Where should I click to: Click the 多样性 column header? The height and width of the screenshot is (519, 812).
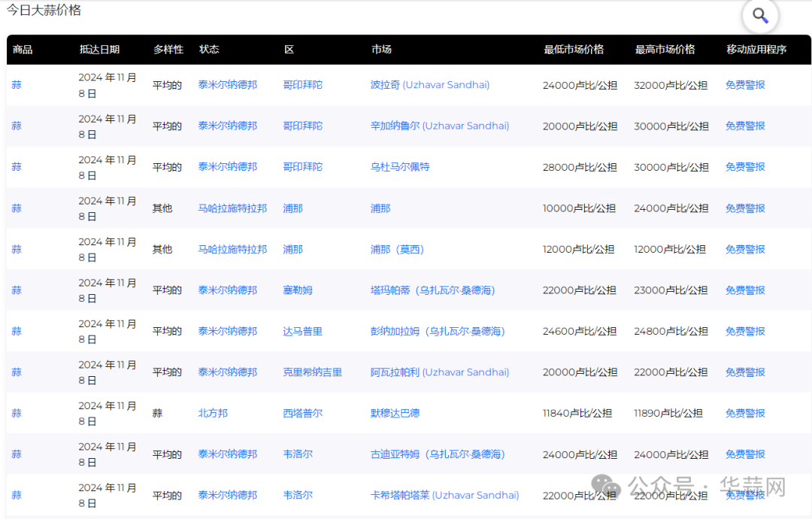click(x=168, y=49)
